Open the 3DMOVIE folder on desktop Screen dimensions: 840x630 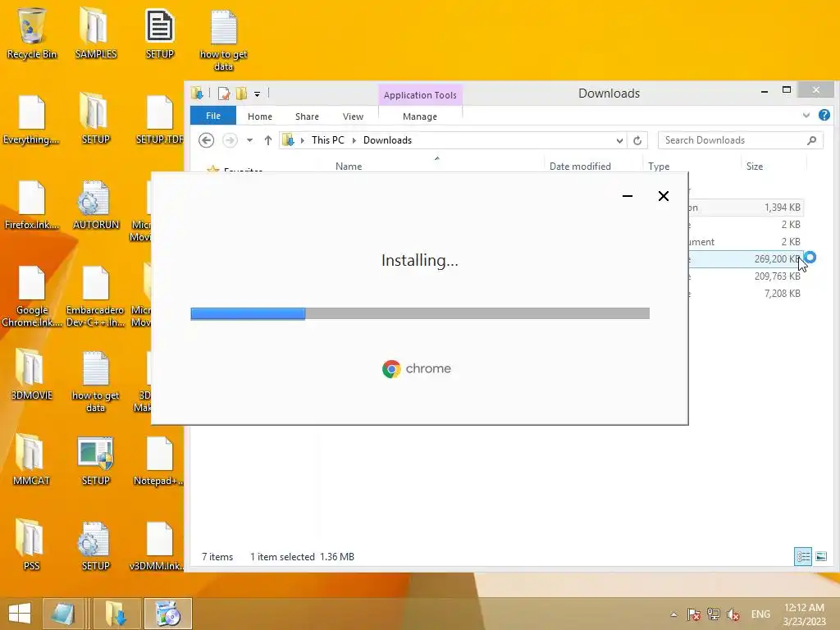pos(31,375)
